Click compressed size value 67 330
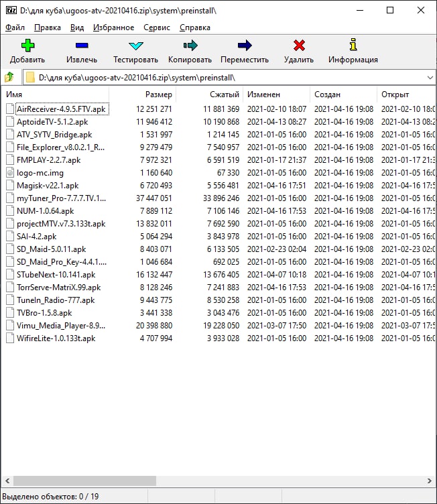This screenshot has width=437, height=504. click(x=228, y=173)
